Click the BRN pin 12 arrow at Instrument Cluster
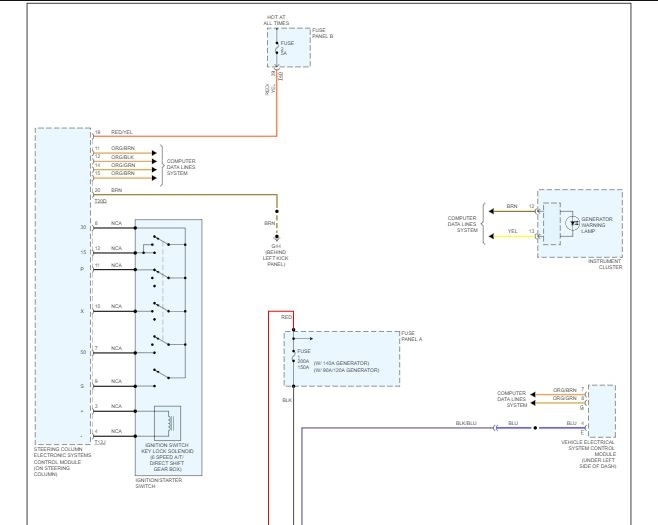The width and height of the screenshot is (658, 525). coord(491,212)
